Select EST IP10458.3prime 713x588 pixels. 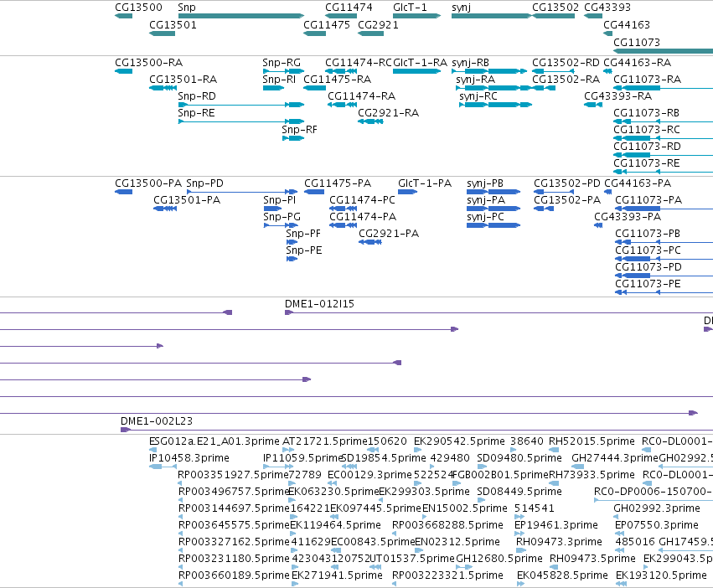163,467
